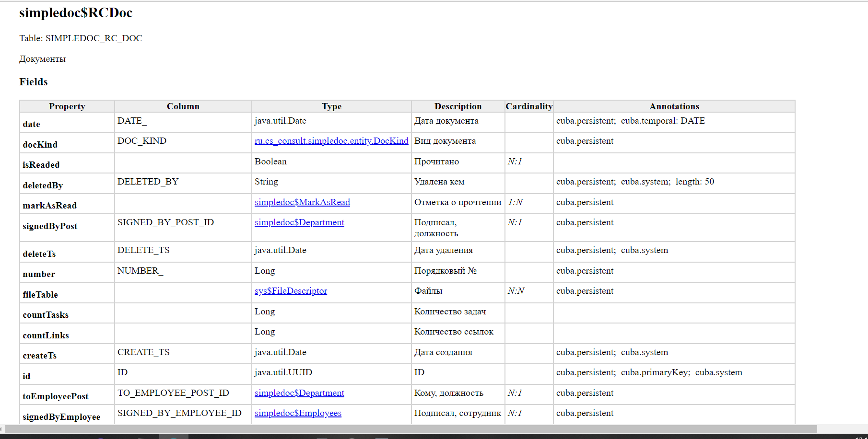
Task: Click the Type column header
Action: 331,106
